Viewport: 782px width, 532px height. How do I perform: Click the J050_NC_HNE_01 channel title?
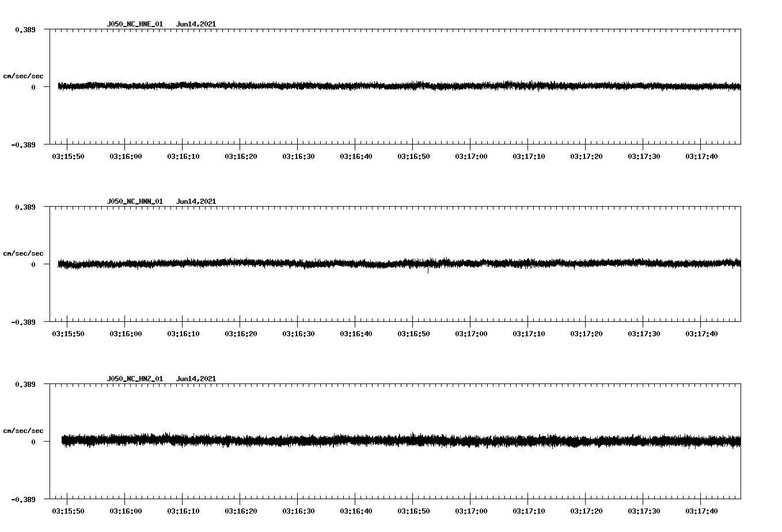click(135, 24)
